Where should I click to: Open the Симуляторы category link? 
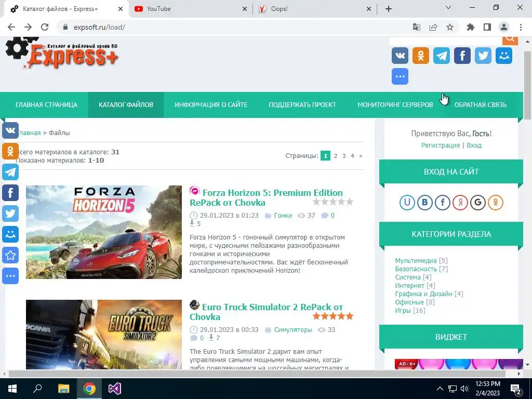(x=293, y=330)
